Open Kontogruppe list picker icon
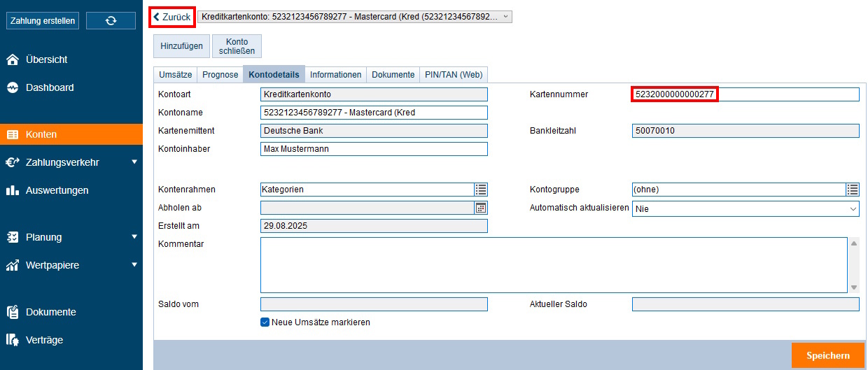868x370 pixels. (x=852, y=190)
